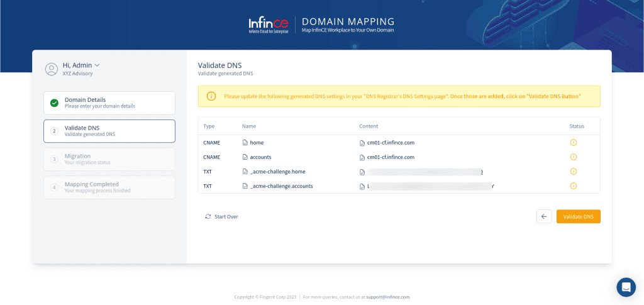This screenshot has width=644, height=305.
Task: Click 'XYZ Advisory' organization text
Action: coord(77,74)
